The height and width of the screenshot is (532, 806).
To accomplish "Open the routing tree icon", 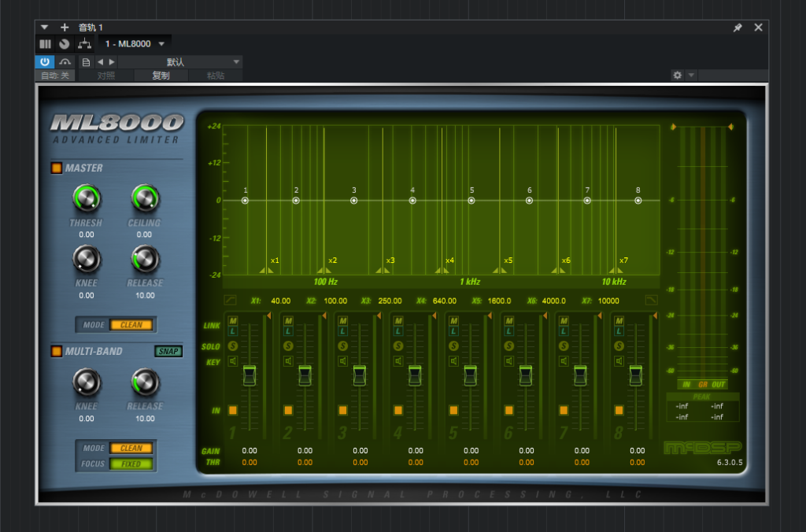I will pos(84,44).
